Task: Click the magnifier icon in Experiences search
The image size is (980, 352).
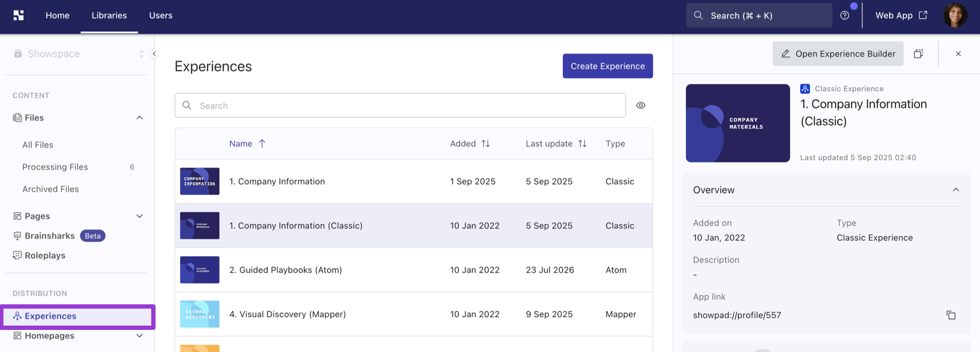Action: coord(187,105)
